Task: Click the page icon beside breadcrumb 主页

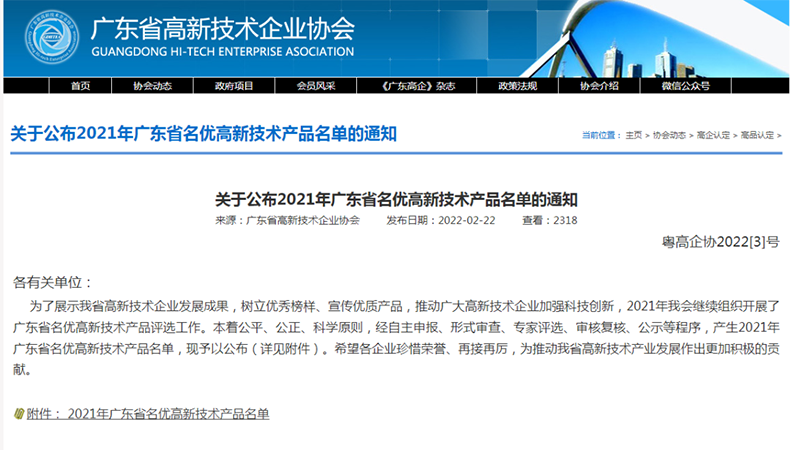Action: pyautogui.click(x=618, y=135)
